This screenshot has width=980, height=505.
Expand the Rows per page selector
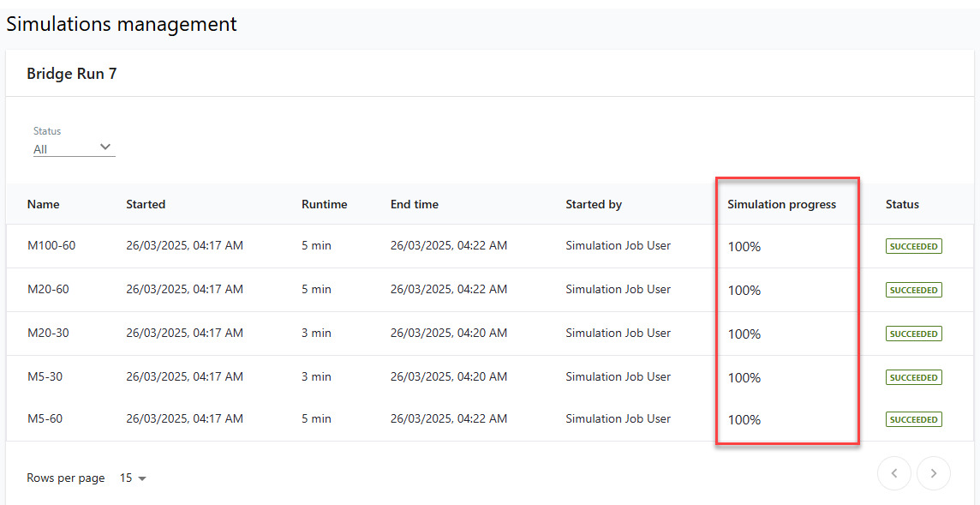tap(133, 478)
